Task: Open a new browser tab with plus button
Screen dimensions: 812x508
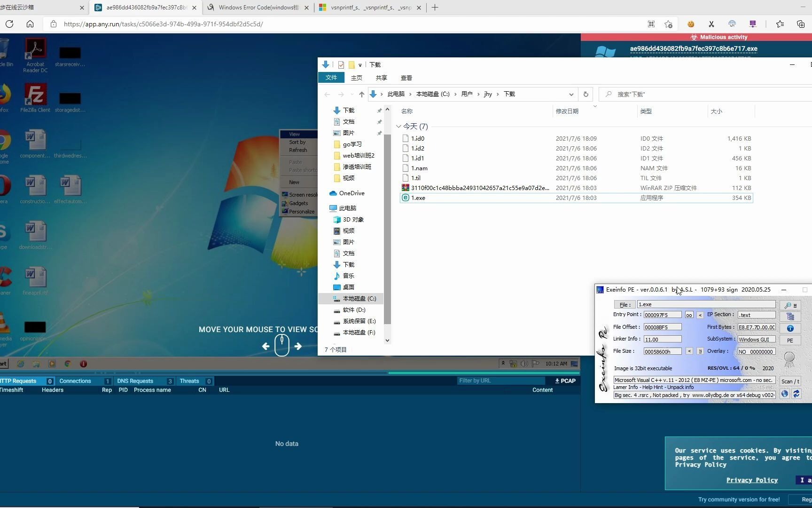Action: coord(435,8)
